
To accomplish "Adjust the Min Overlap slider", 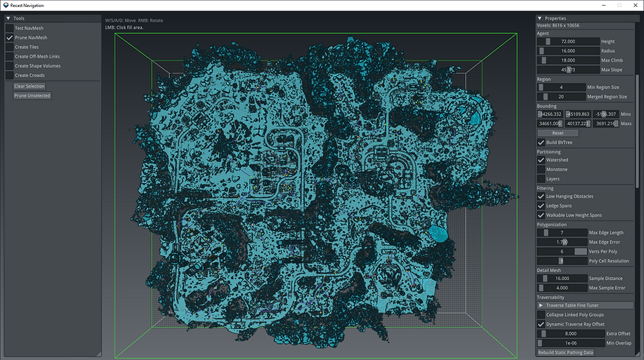I will click(x=570, y=343).
